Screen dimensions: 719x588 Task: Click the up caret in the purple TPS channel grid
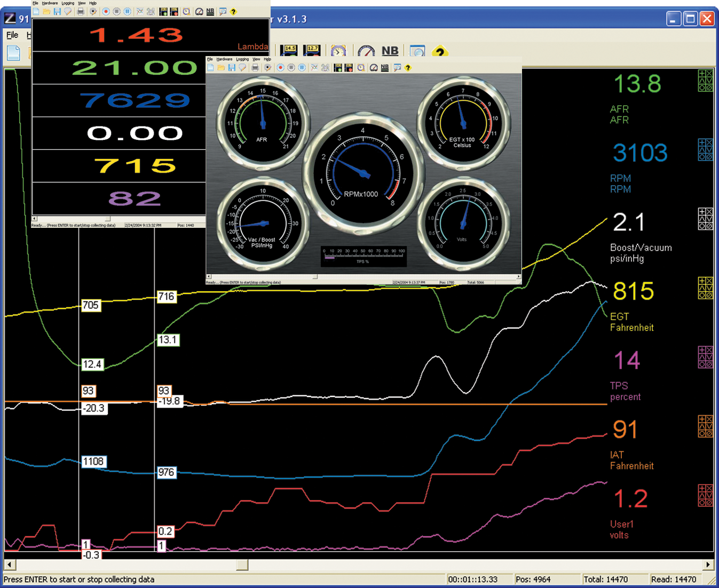[x=702, y=357]
